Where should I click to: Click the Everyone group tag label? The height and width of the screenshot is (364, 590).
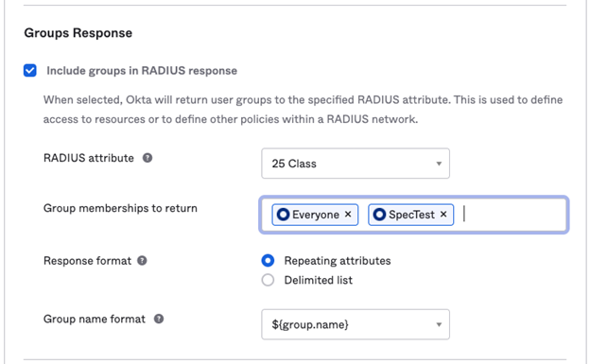coord(316,215)
